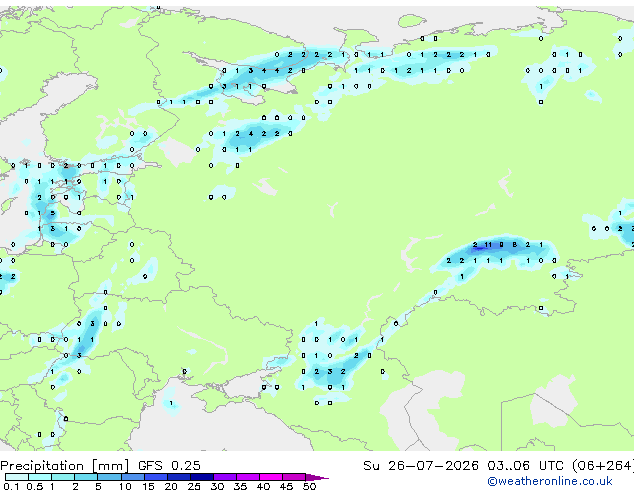
Task: Select the 5–10 mm legend color swatch
Action: [x=109, y=477]
